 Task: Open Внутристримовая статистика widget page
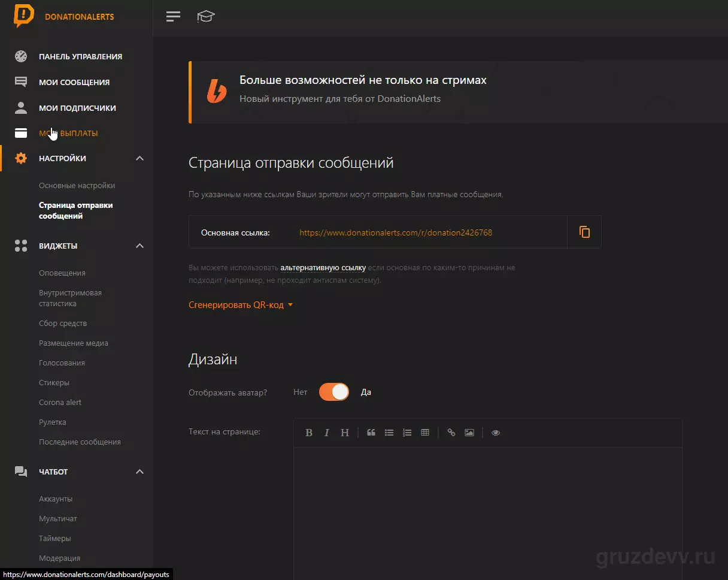70,298
